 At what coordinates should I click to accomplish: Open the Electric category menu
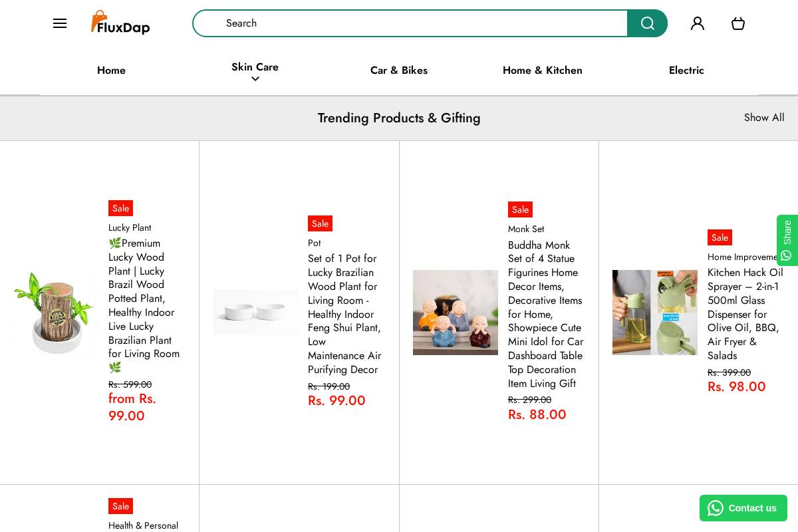click(686, 70)
